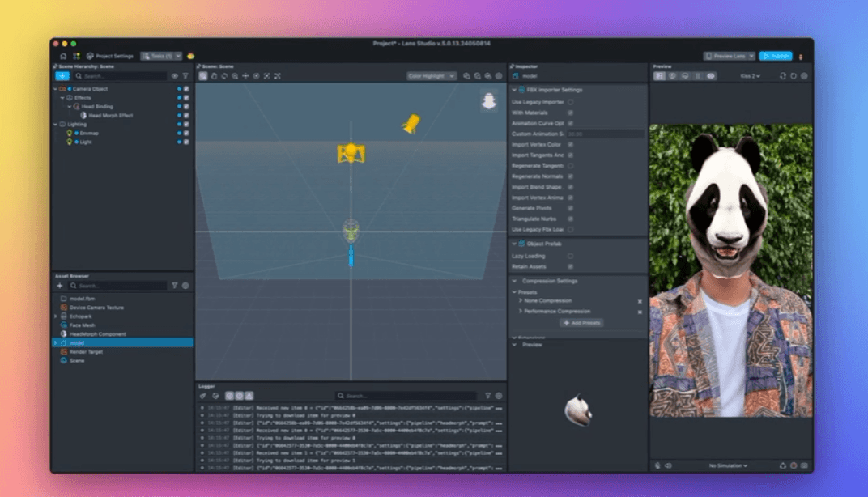Open the yellow GenAI icon beside Tasks
Screen dimensions: 868x497
click(x=190, y=56)
